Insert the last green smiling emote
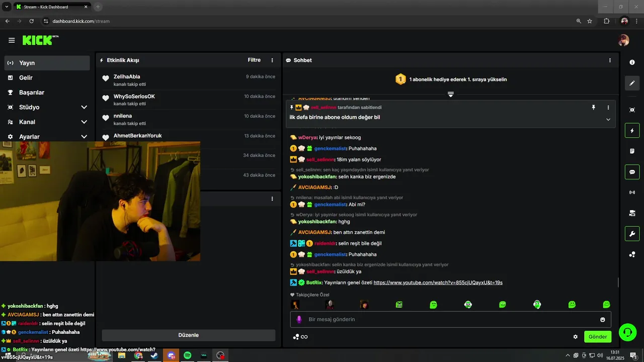 click(606, 305)
